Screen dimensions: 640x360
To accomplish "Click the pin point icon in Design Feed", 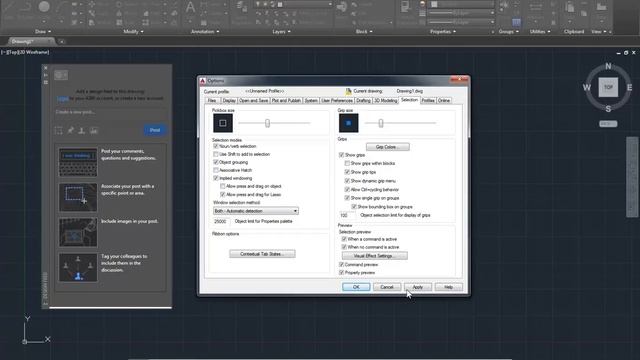I will pos(70,131).
